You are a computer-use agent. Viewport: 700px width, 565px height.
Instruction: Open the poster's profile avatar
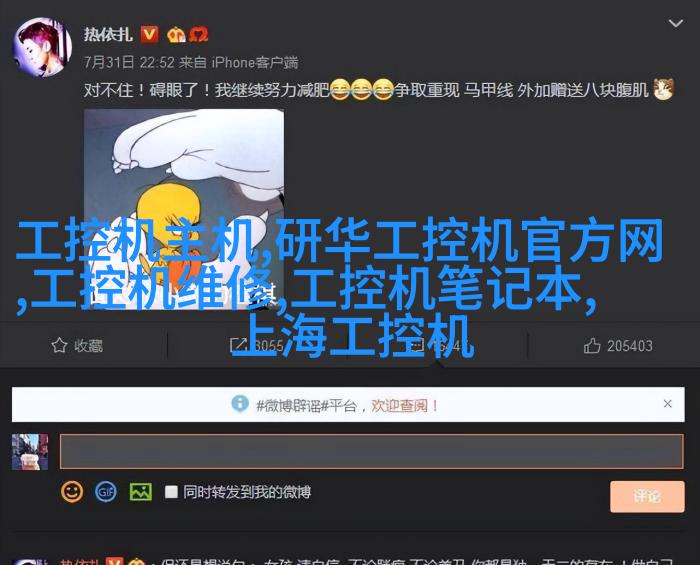(x=42, y=47)
